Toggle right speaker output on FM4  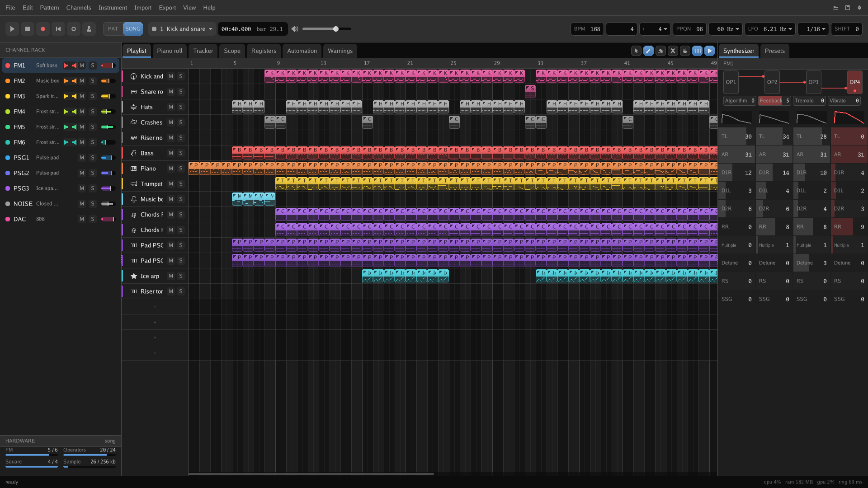click(x=74, y=112)
